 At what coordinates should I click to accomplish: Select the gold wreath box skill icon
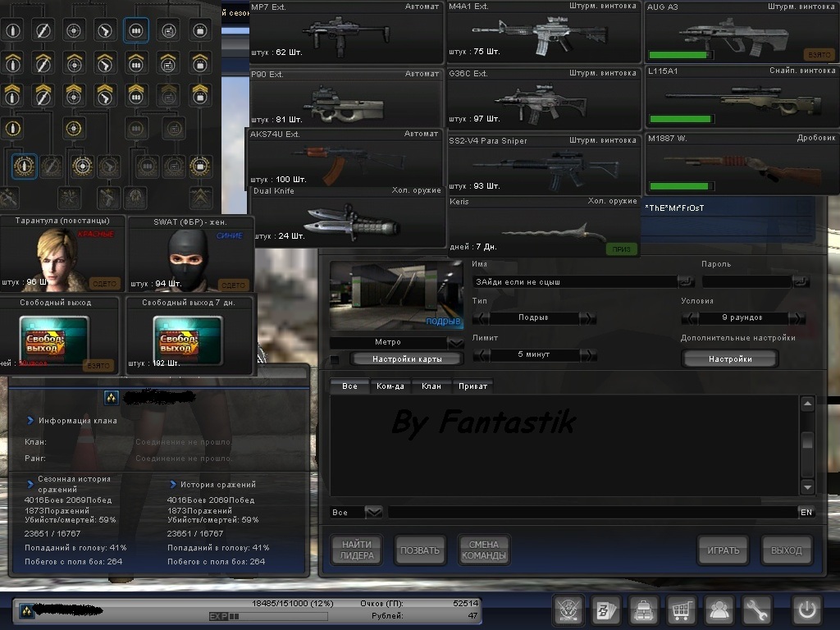(x=200, y=166)
